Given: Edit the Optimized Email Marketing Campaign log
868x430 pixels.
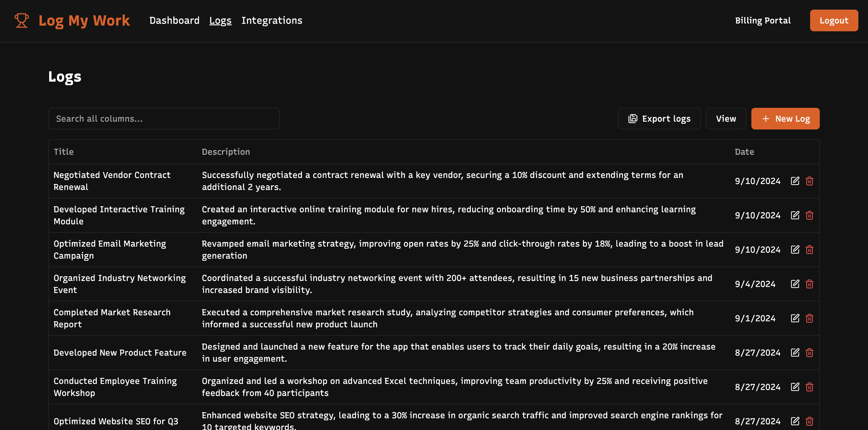Looking at the screenshot, I should click(x=795, y=250).
